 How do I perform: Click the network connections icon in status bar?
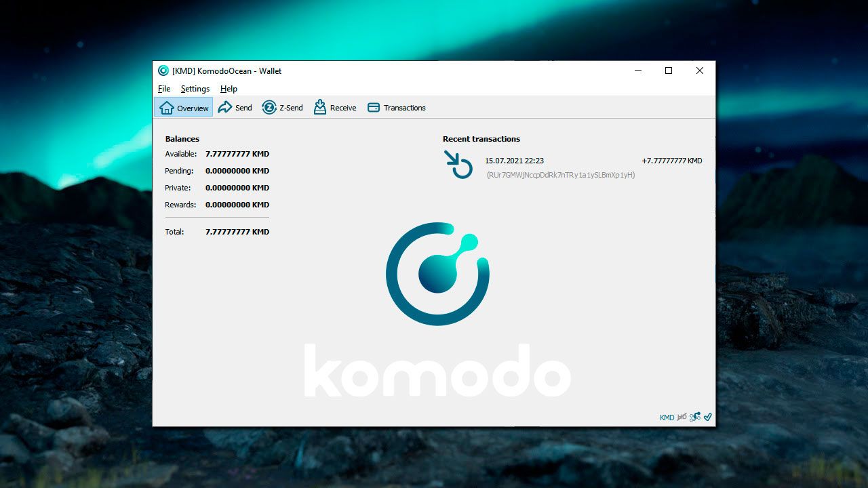coord(695,417)
